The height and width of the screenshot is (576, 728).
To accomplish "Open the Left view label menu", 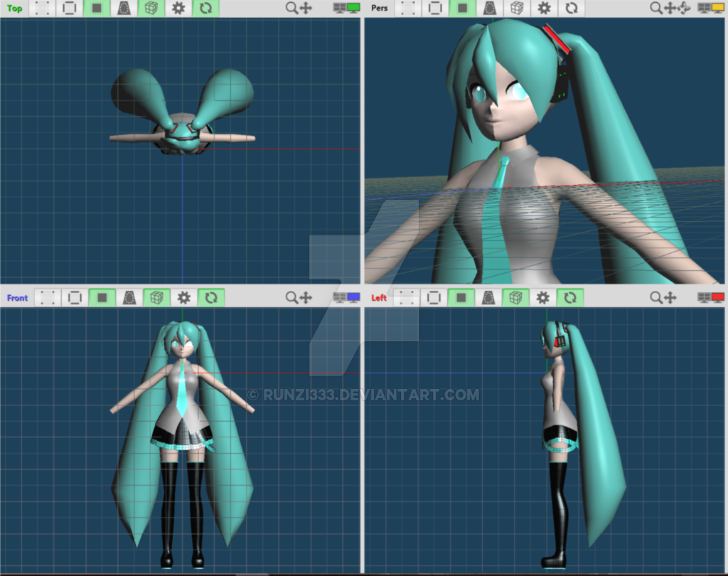I will pyautogui.click(x=379, y=298).
